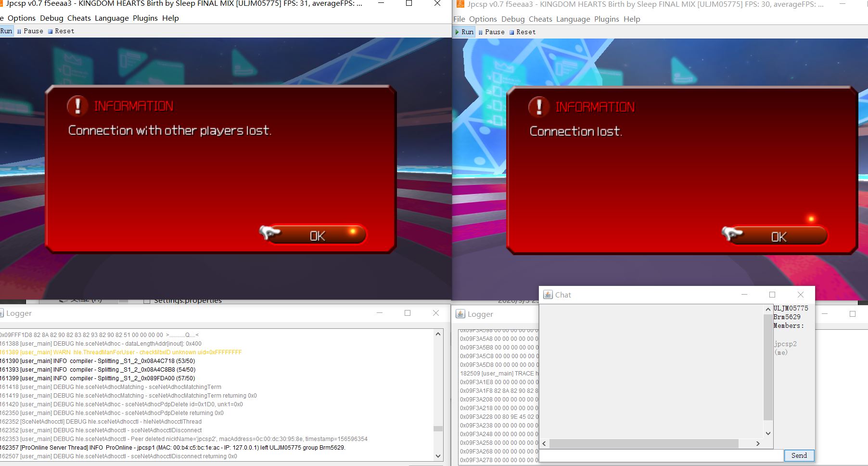This screenshot has width=868, height=466.
Task: Click the 'Connection lost.' message in right game
Action: (576, 131)
